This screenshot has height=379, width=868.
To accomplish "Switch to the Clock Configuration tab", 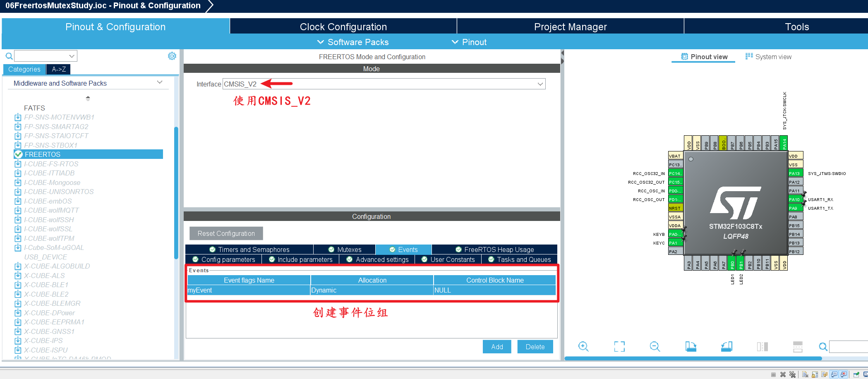I will (x=343, y=27).
